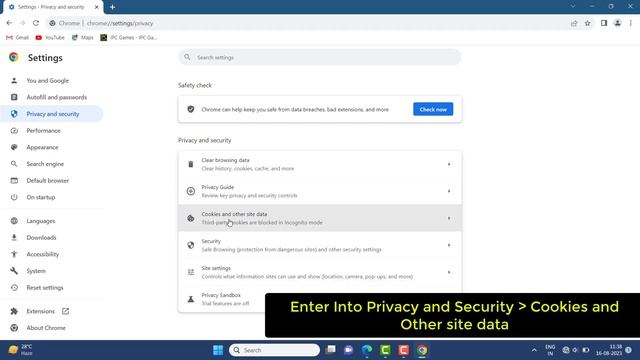The width and height of the screenshot is (640, 360).
Task: Open About Chrome page
Action: click(x=46, y=328)
